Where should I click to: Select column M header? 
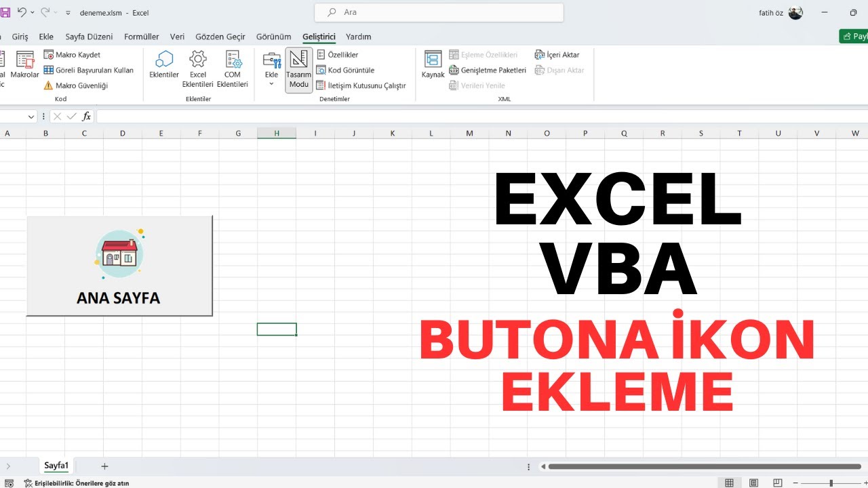[x=470, y=134]
